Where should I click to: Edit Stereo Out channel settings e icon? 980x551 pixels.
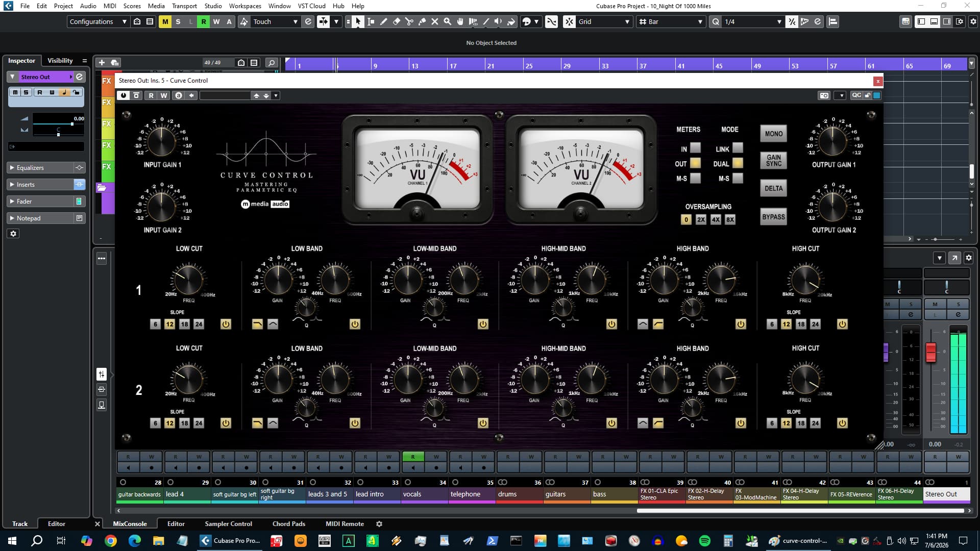click(80, 77)
